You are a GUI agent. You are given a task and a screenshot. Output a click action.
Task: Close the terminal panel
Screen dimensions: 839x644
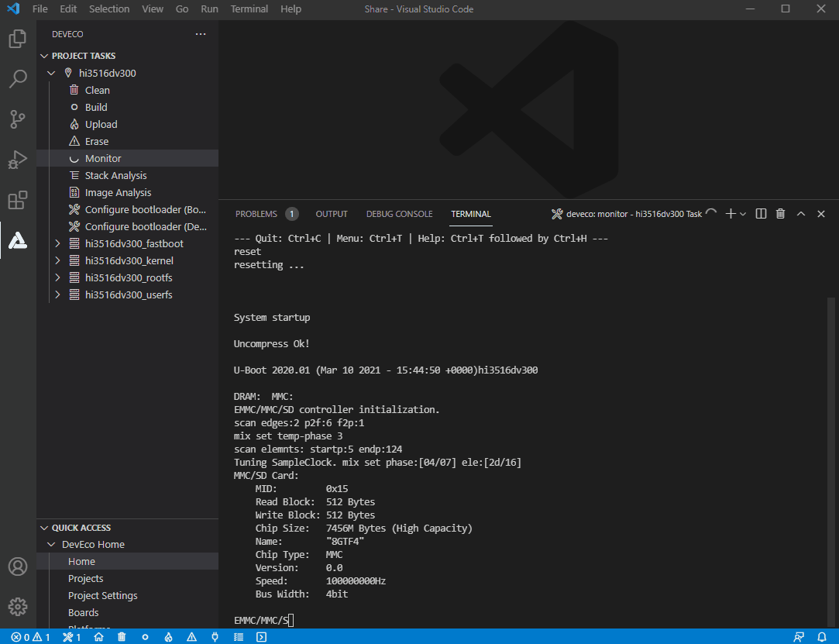(x=821, y=214)
